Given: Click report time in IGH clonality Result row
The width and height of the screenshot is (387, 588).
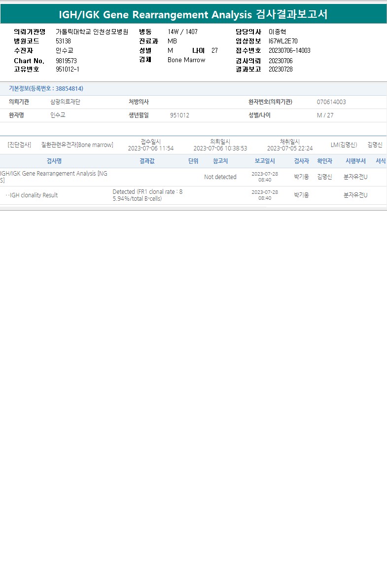Looking at the screenshot, I should (x=265, y=195).
